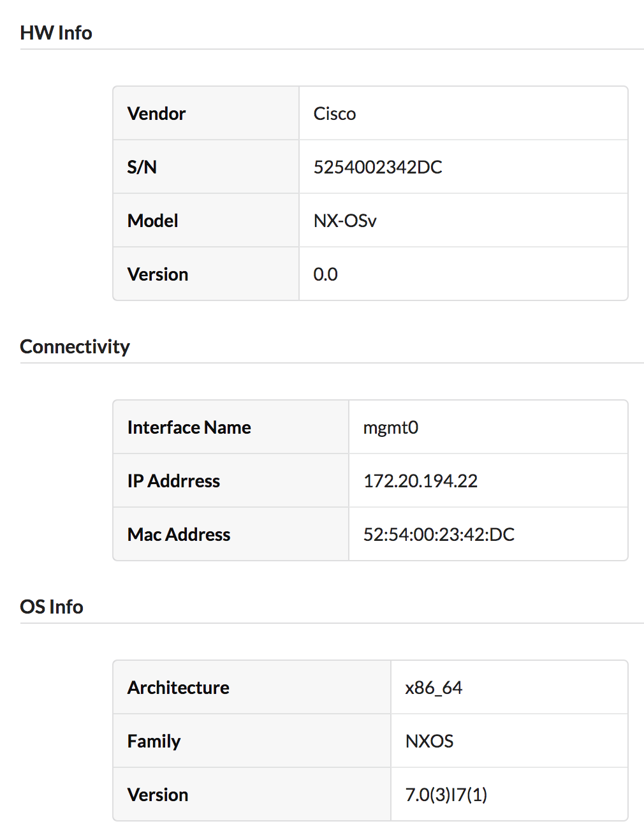The height and width of the screenshot is (833, 644).
Task: Click the OS Info section heading
Action: [x=52, y=607]
